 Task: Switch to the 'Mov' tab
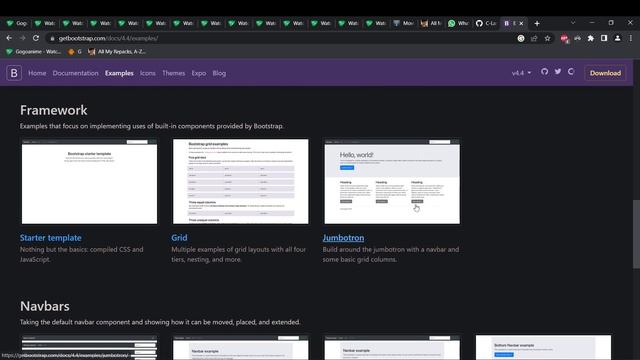(x=403, y=24)
